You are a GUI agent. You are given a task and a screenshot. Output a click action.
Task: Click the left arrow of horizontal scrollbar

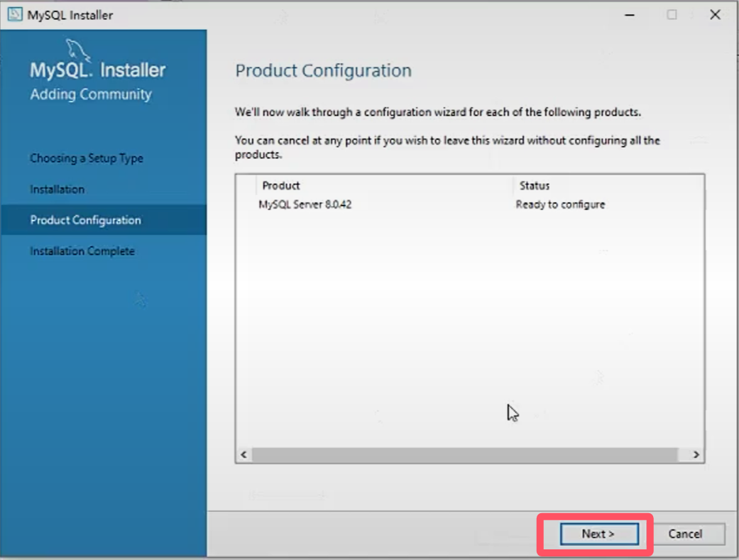click(243, 454)
